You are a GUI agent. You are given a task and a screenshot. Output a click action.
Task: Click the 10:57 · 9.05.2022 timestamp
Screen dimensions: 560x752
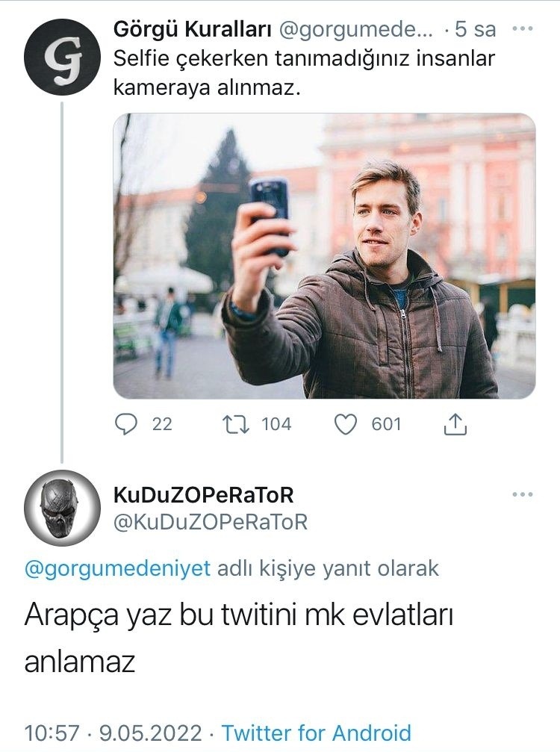click(113, 733)
